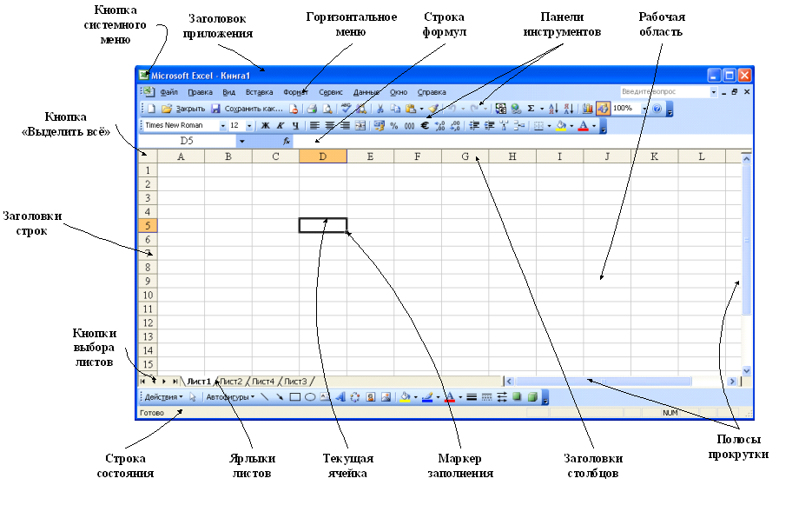Apply the Euro currency icon
This screenshot has width=812, height=505.
point(425,125)
